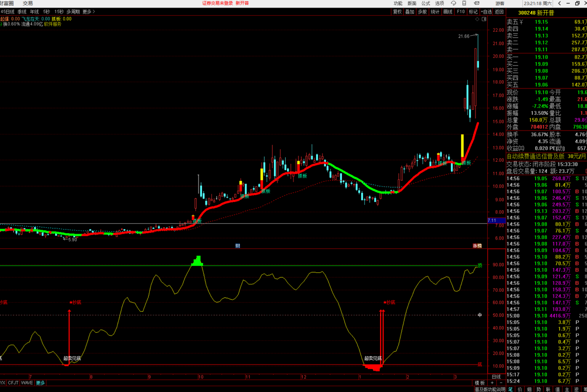The height and width of the screenshot is (392, 587).
Task: Click the 多股 toolbar button
Action: click(423, 12)
